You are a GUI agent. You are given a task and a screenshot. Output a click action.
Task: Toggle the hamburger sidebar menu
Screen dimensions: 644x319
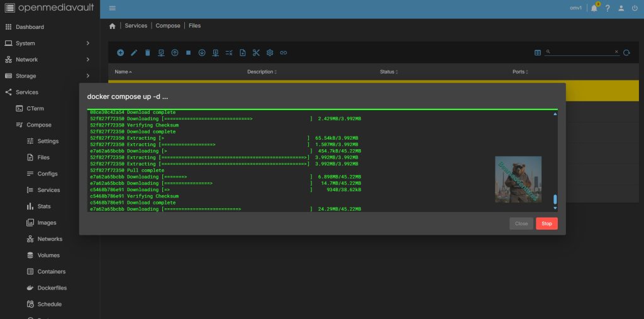113,8
